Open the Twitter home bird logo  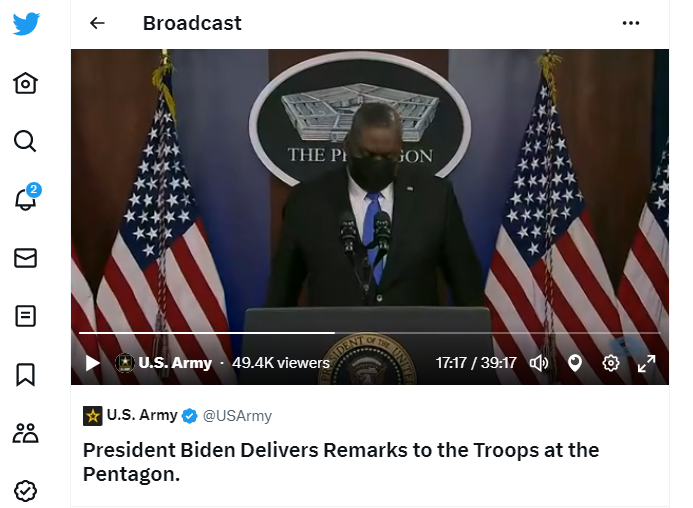coord(26,23)
